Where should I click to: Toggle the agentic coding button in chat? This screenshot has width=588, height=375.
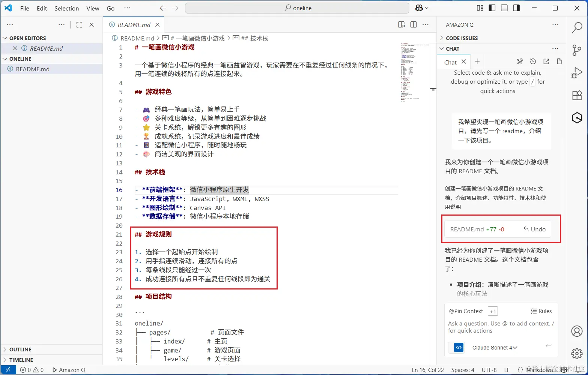[x=459, y=348]
